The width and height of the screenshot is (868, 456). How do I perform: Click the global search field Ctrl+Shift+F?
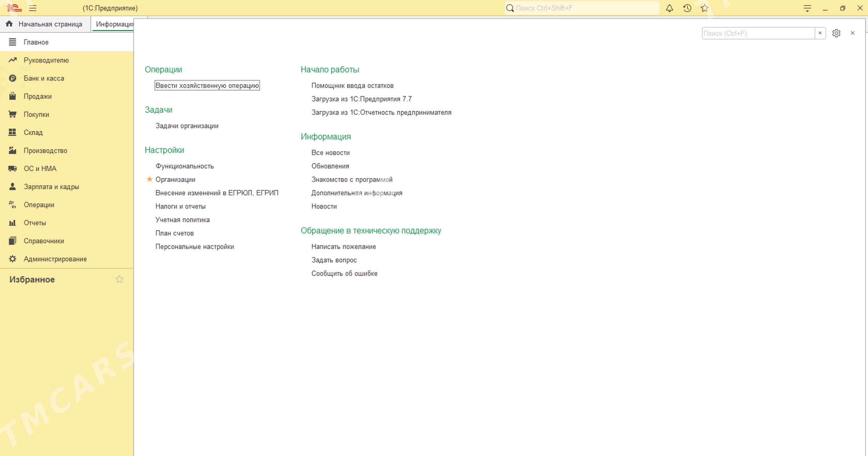pos(582,8)
